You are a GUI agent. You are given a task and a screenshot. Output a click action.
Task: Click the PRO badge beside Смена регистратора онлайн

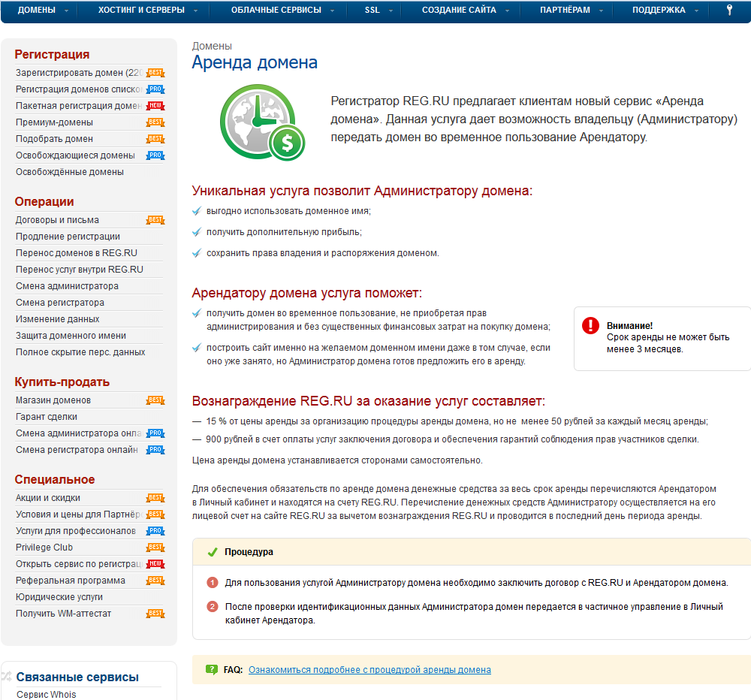tap(155, 450)
